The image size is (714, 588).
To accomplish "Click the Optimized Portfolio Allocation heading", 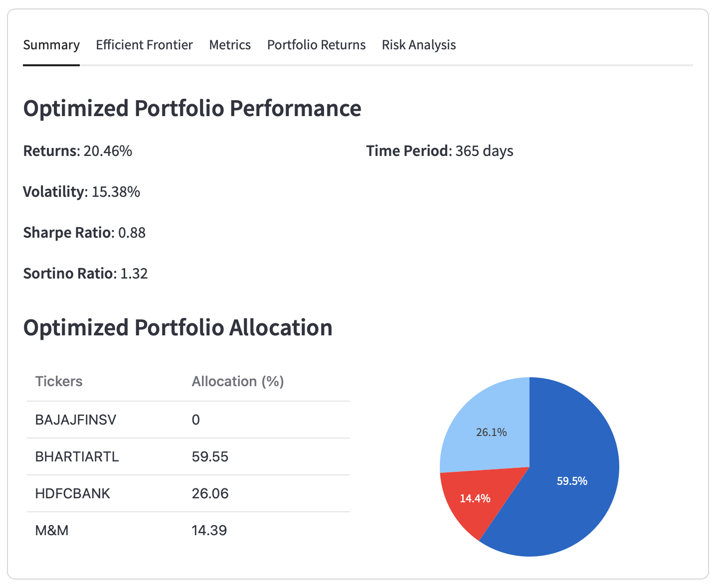I will coord(178,328).
